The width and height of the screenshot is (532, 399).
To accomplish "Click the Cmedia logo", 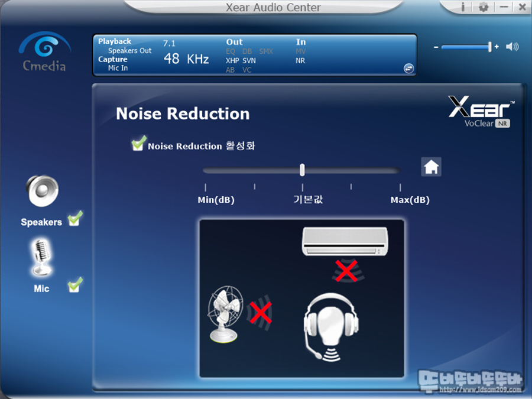I will click(x=44, y=51).
